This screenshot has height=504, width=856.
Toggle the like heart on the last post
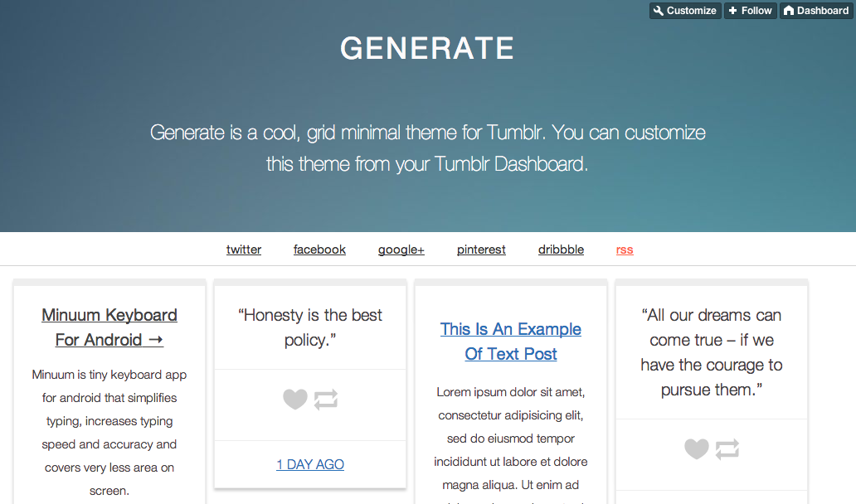pos(696,448)
